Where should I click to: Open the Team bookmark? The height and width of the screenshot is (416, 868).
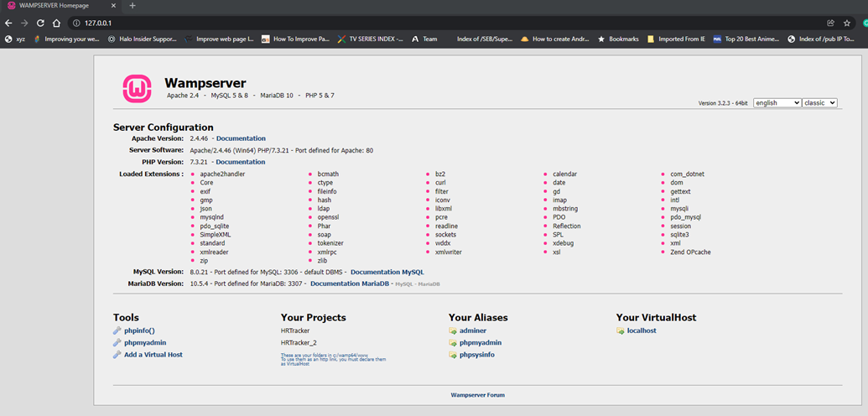[x=424, y=39]
